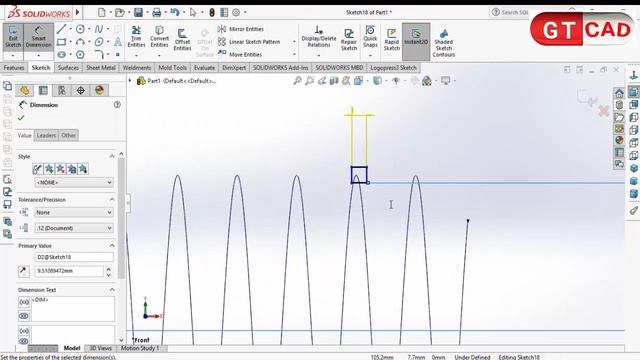The height and width of the screenshot is (360, 640).
Task: Click Convert Entities tool
Action: pos(159,37)
